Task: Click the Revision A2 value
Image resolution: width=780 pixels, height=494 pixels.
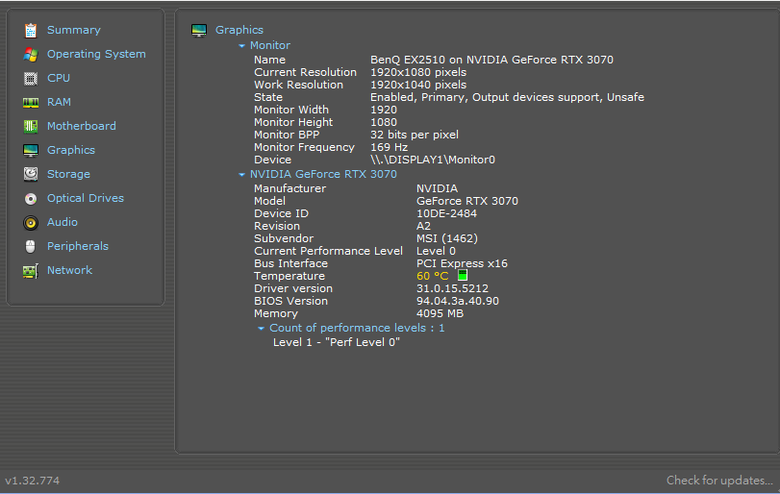Action: pos(423,226)
